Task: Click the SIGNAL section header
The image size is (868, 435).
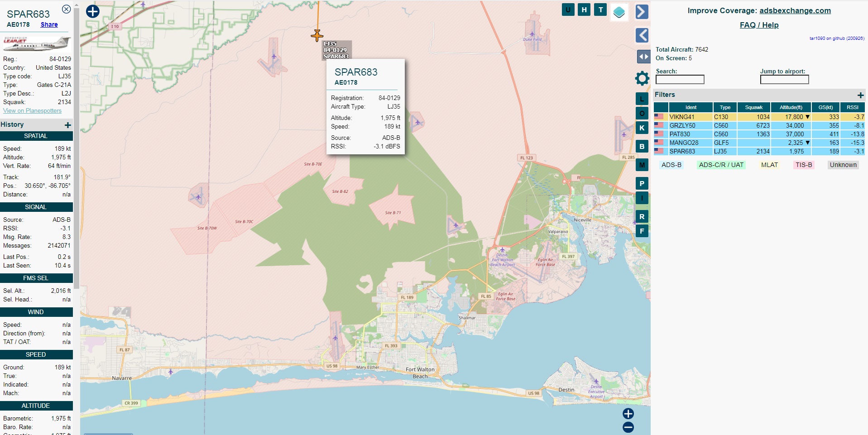Action: (36, 207)
